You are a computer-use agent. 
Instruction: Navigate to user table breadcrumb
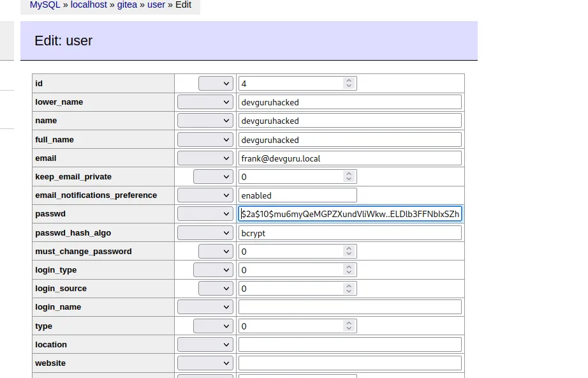click(156, 4)
